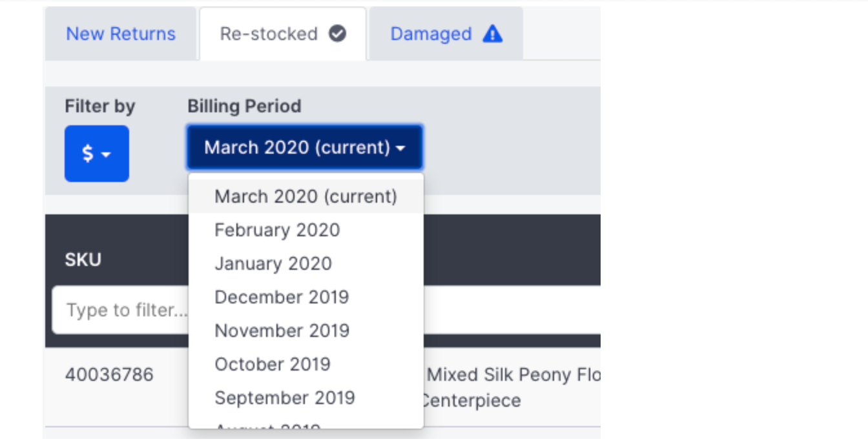Screen dimensions: 868x448
Task: Select November 2019 billing period
Action: (x=282, y=331)
